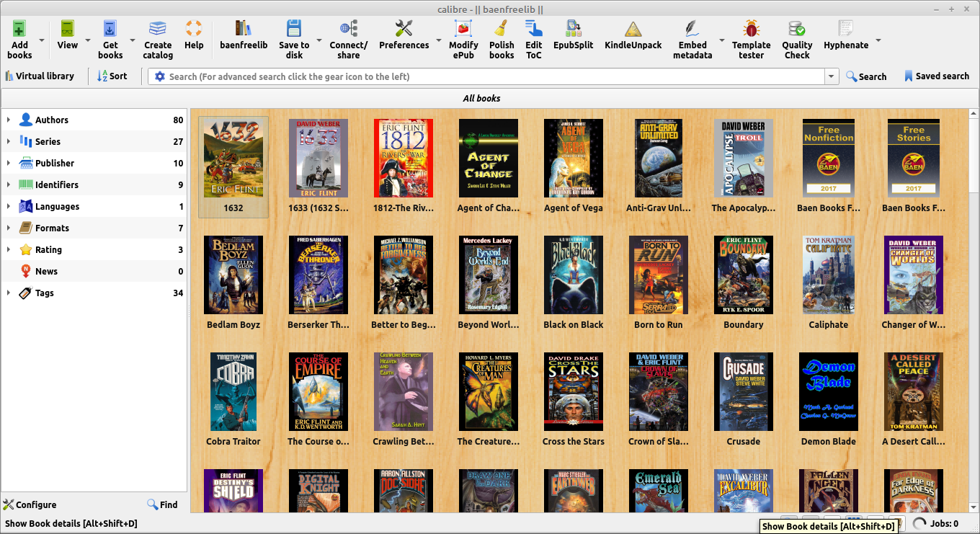Open the Edit ToC tool

coord(534,29)
